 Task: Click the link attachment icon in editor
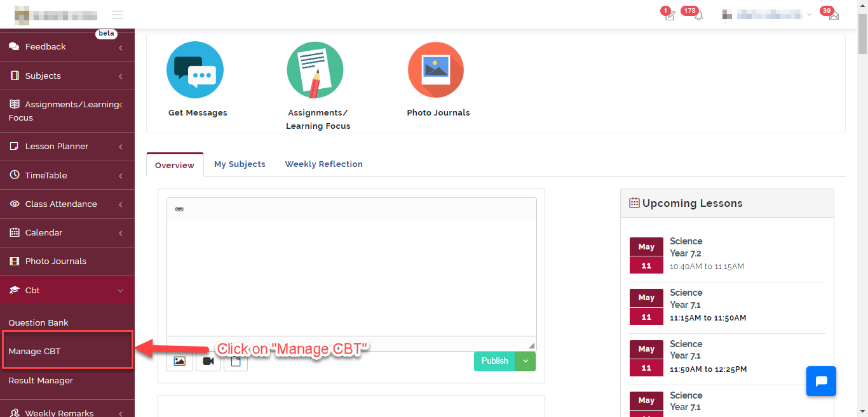click(x=179, y=209)
